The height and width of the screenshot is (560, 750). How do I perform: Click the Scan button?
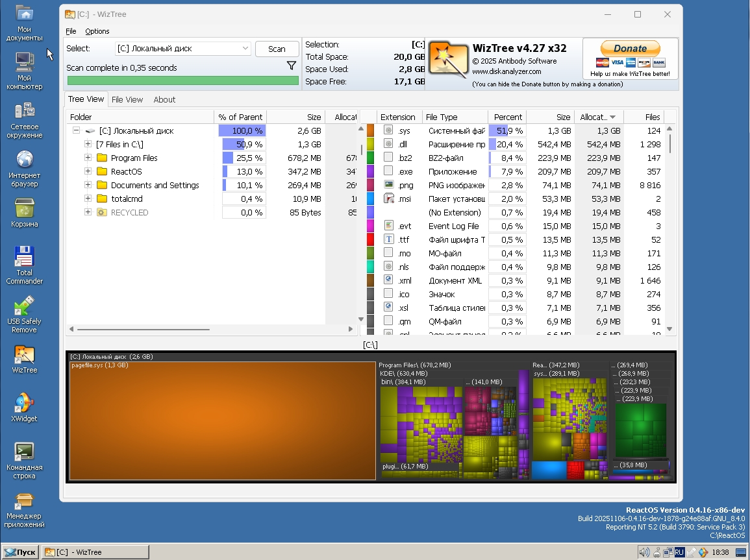coord(277,48)
